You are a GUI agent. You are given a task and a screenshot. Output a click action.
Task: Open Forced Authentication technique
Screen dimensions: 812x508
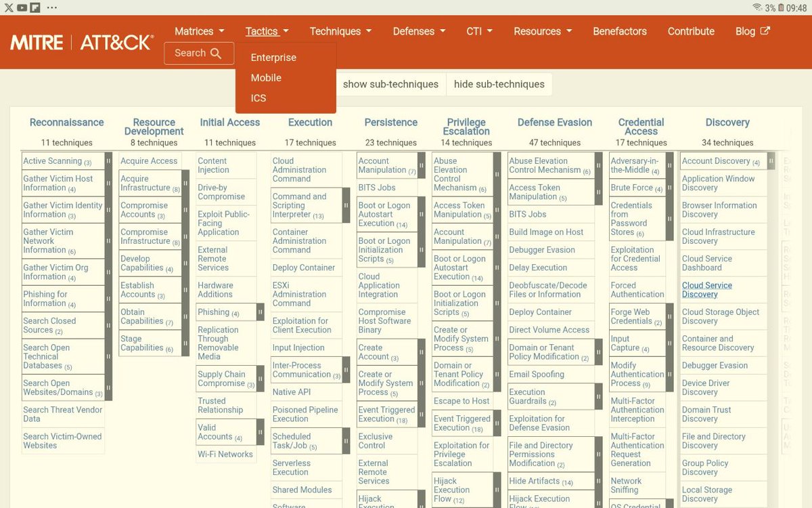tap(637, 290)
